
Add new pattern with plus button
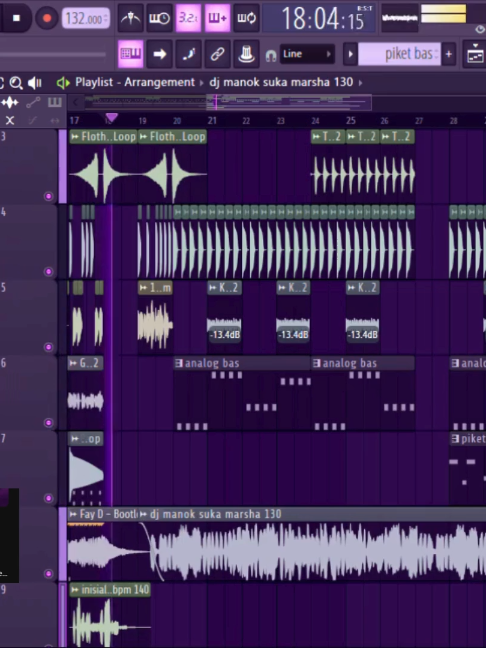[x=448, y=54]
